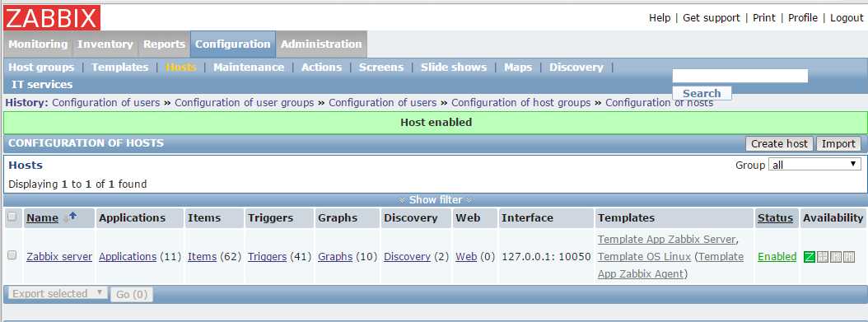Viewport: 868px width, 322px height.
Task: Open the Monitoring tab
Action: (x=38, y=44)
